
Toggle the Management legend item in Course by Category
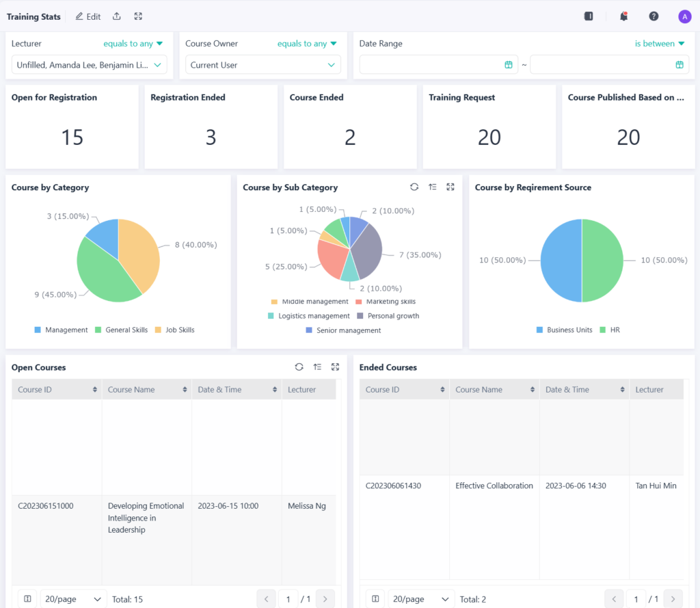[61, 330]
